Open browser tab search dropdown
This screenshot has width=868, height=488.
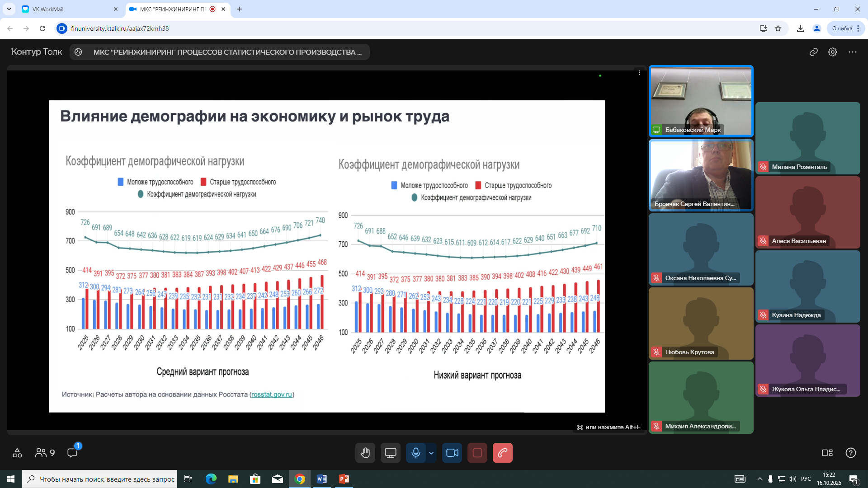9,9
